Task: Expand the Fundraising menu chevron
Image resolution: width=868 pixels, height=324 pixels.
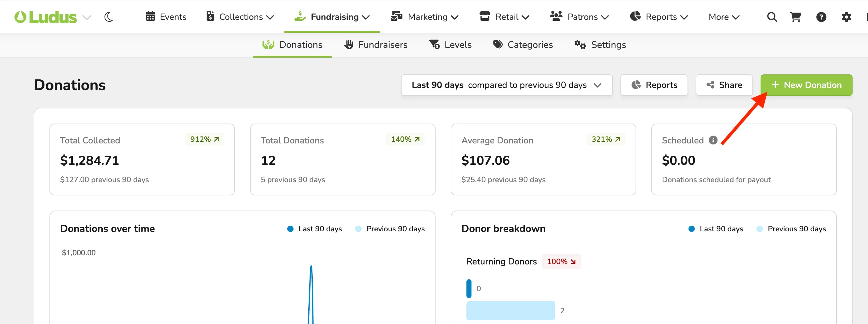Action: pyautogui.click(x=366, y=17)
